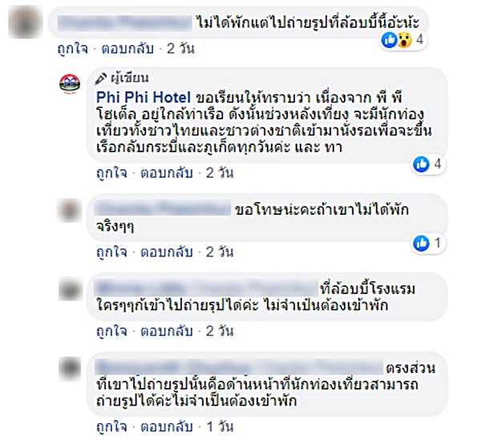
Task: Open the avatar beside the ขอโทษนะคะ comment
Action: coord(70,210)
